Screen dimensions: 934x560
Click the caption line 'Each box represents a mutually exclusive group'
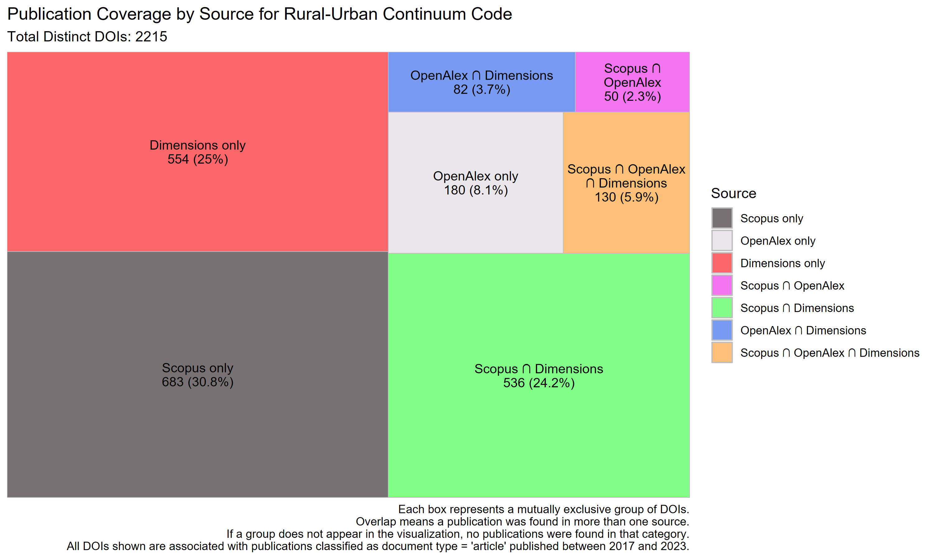(544, 509)
